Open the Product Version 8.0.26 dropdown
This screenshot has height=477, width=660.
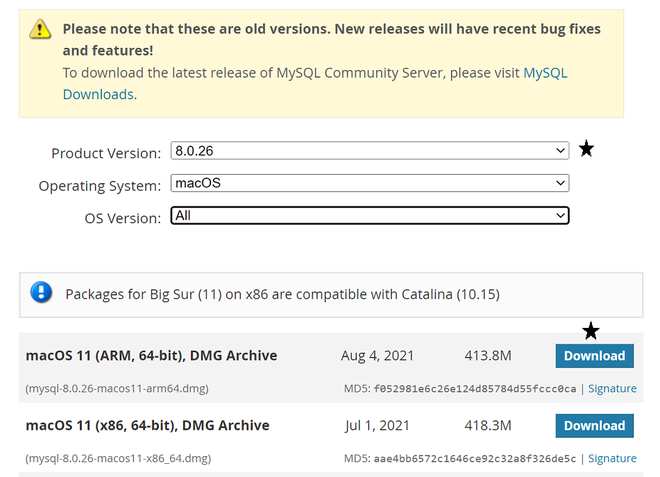369,152
